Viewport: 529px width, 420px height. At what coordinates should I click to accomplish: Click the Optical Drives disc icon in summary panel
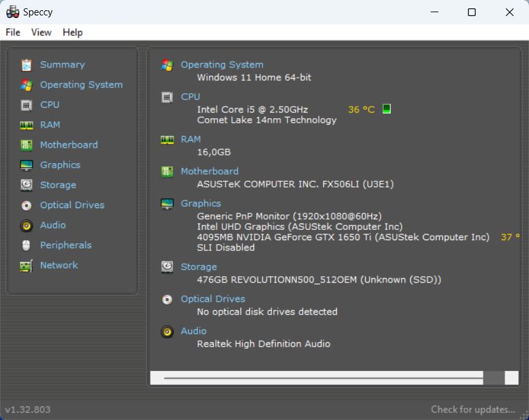click(x=167, y=299)
